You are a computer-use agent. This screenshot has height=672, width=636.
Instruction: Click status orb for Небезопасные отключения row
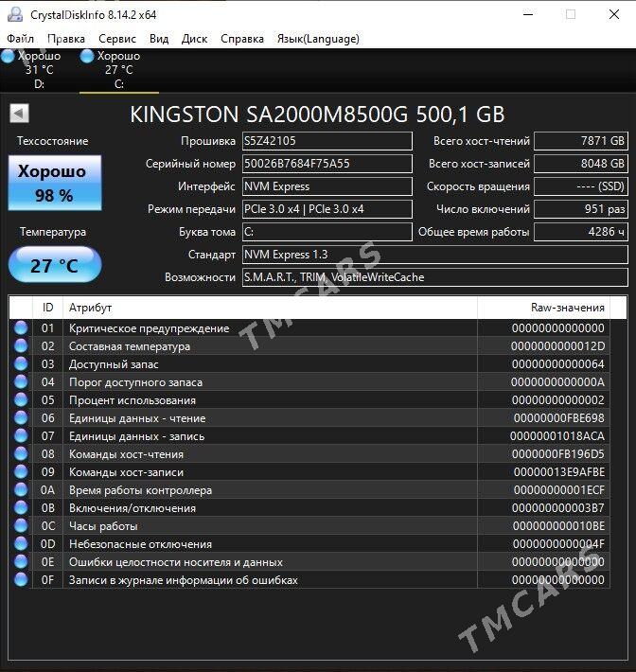(x=21, y=544)
